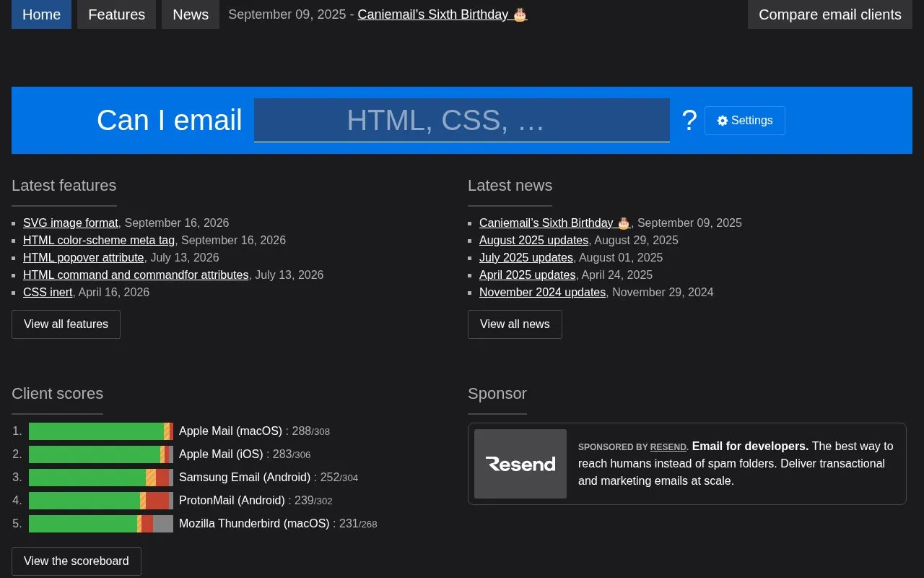Click Apple Mail (iOS) score bar
This screenshot has width=924, height=578.
pos(101,454)
